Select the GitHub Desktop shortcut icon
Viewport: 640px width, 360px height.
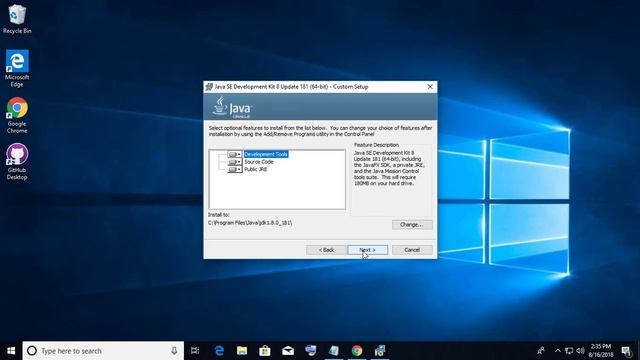click(x=17, y=162)
